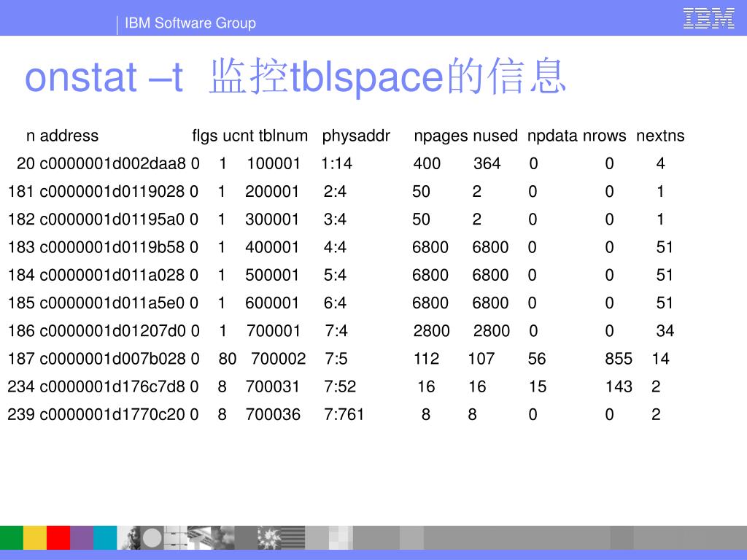Click address 'c0000001d011a028'

pyautogui.click(x=112, y=275)
